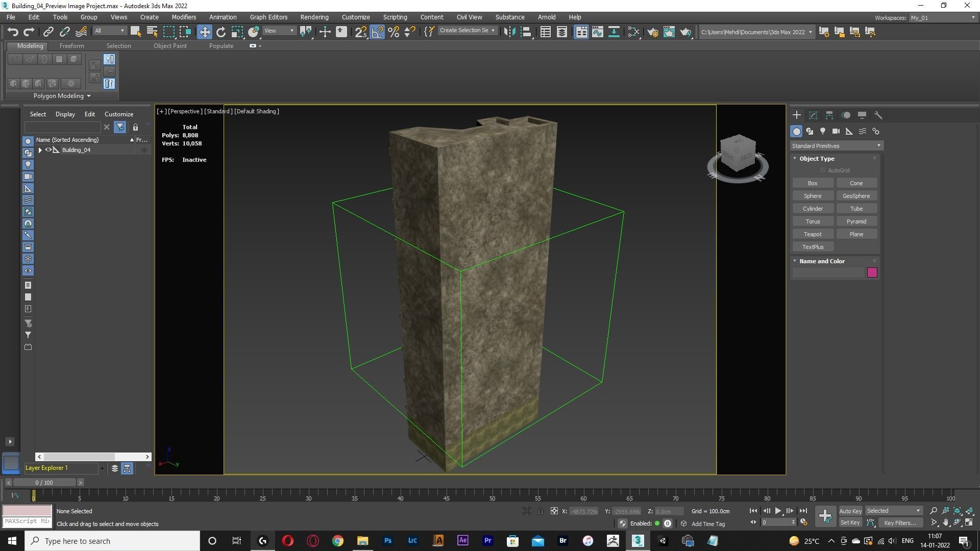Click the scene explorer horizontal scrollbar

[93, 457]
